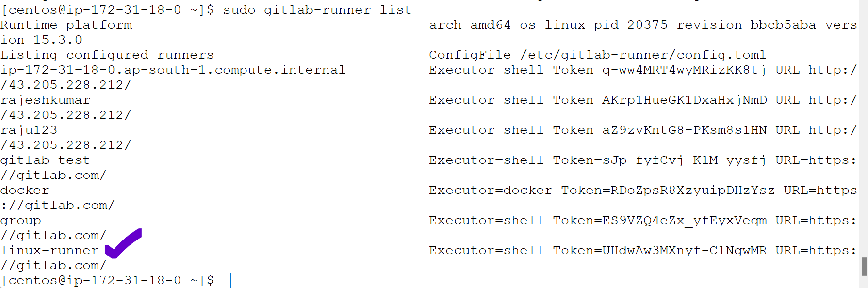Click the revision=bbcb5aba text
The width and height of the screenshot is (868, 288).
746,25
